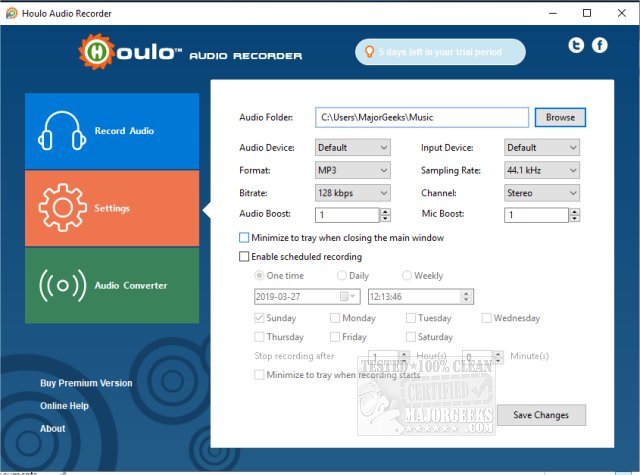Select the Weekly radio option

click(x=407, y=275)
